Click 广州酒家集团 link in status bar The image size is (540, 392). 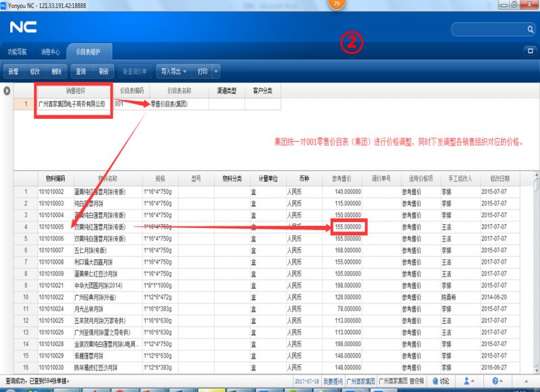[x=361, y=381]
